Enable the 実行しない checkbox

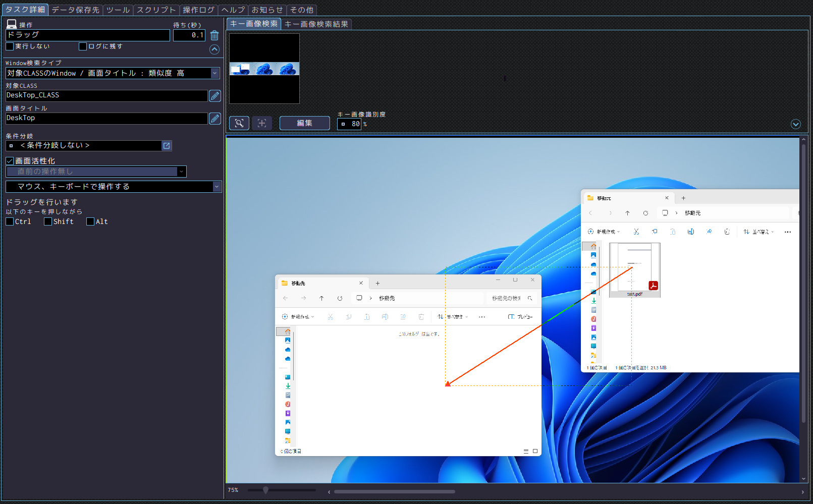tap(10, 46)
